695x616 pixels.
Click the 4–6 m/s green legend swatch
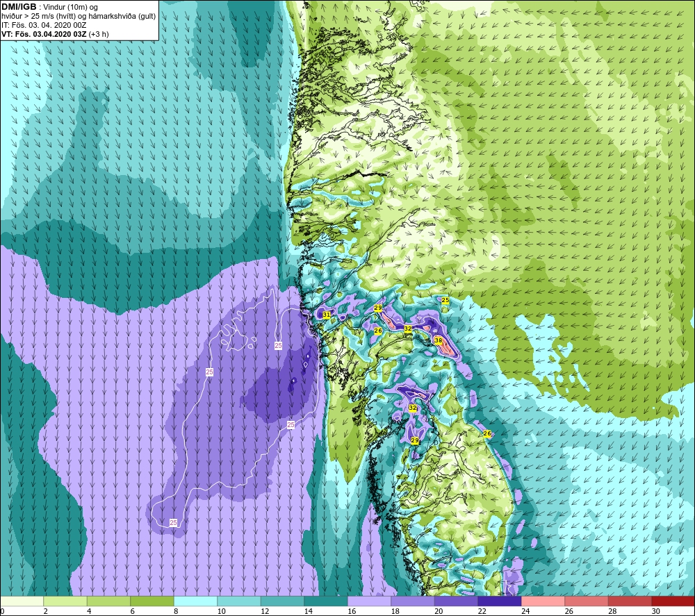coord(108,601)
